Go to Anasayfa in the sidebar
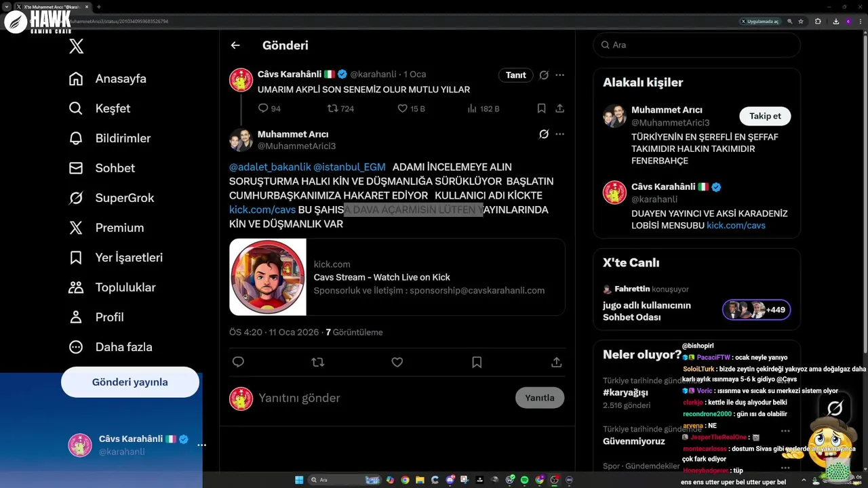 [x=108, y=79]
